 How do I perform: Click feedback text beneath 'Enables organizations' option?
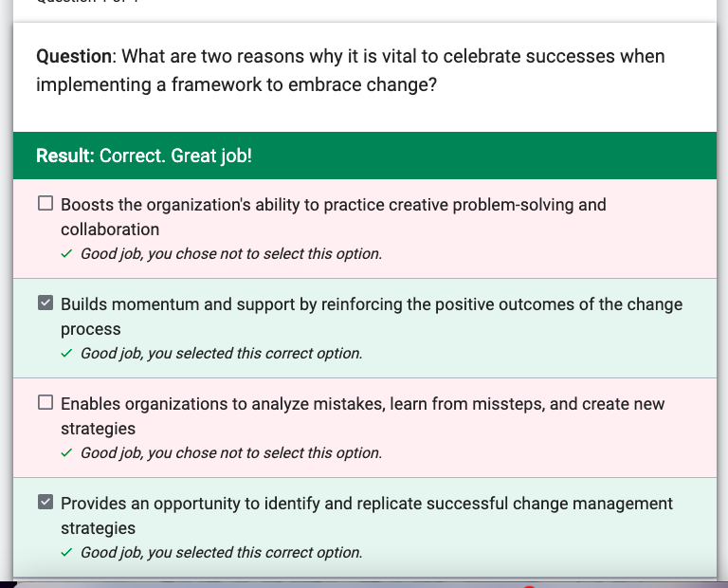coord(231,452)
